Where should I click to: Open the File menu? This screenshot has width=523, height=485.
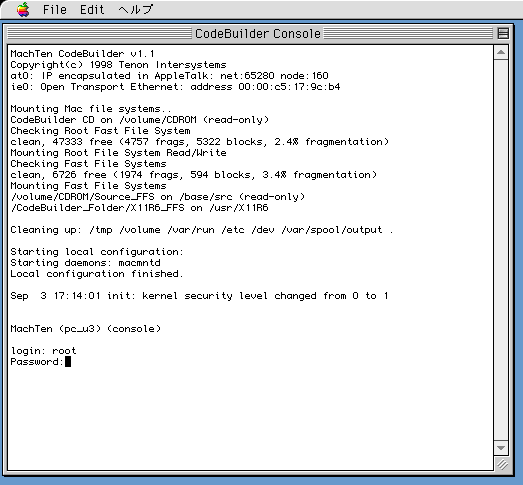click(x=55, y=9)
